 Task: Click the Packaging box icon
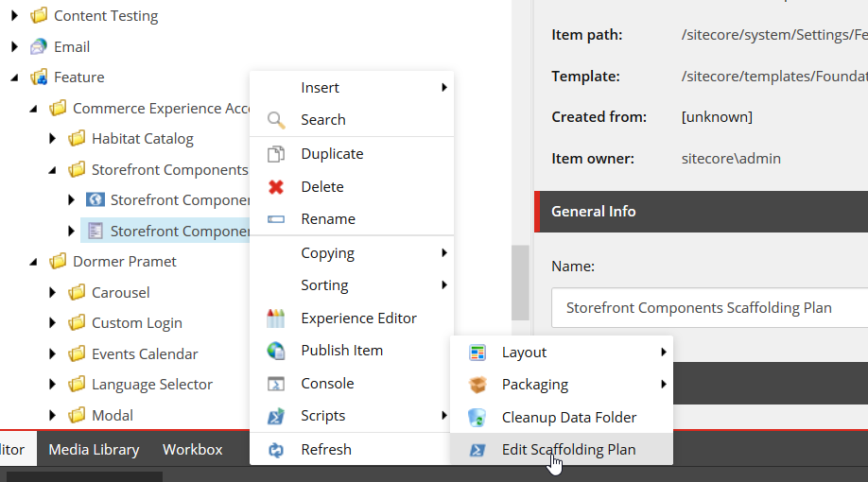point(477,385)
